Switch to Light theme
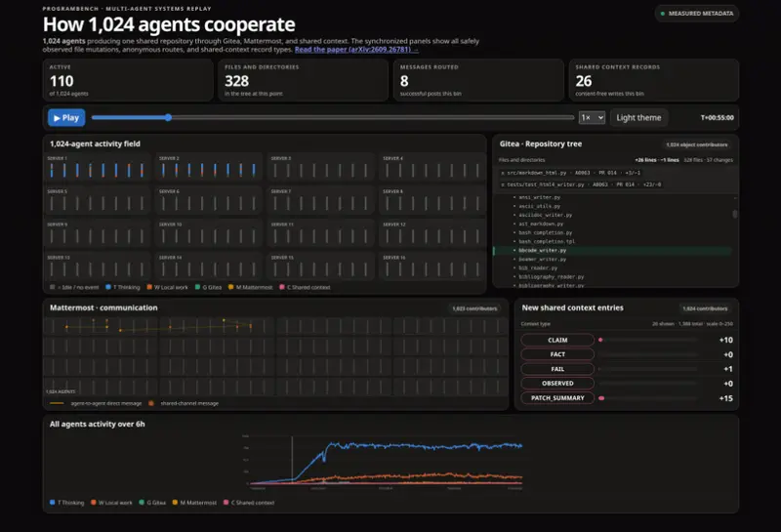781x532 pixels. coord(638,117)
